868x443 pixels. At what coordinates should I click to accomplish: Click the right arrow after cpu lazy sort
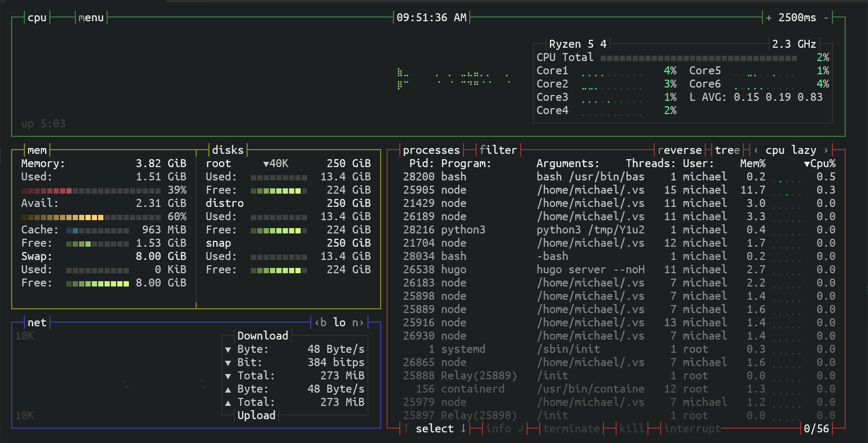pyautogui.click(x=826, y=150)
